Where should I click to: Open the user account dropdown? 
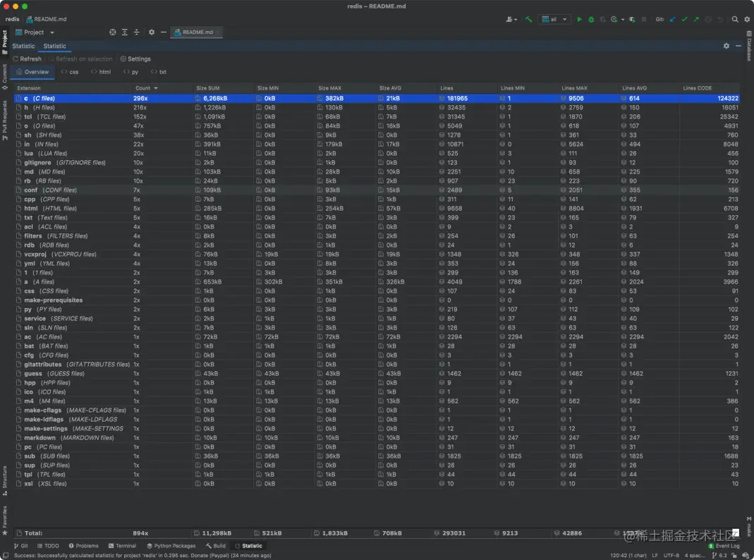click(511, 19)
